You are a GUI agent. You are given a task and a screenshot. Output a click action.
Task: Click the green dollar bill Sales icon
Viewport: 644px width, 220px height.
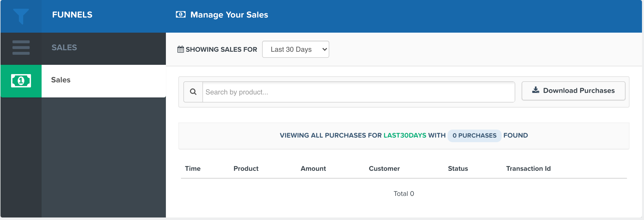tap(21, 81)
